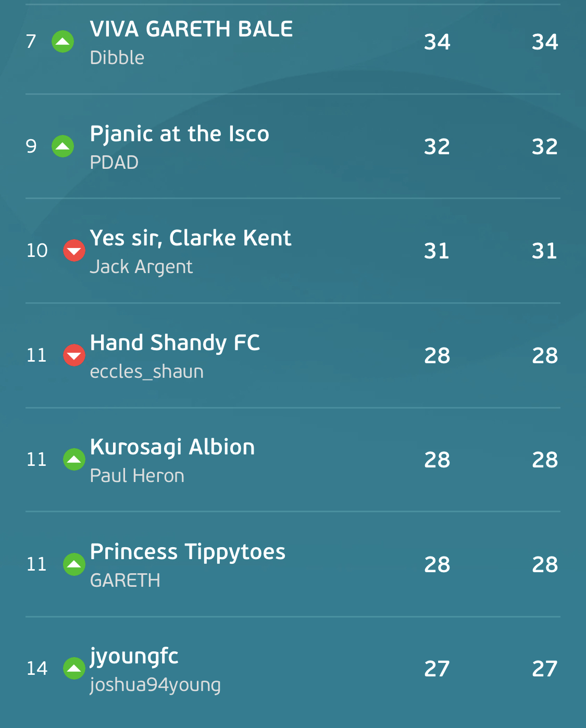Screen dimensions: 586x728
Task: Open Princess Tippytoes team
Action: click(x=188, y=552)
